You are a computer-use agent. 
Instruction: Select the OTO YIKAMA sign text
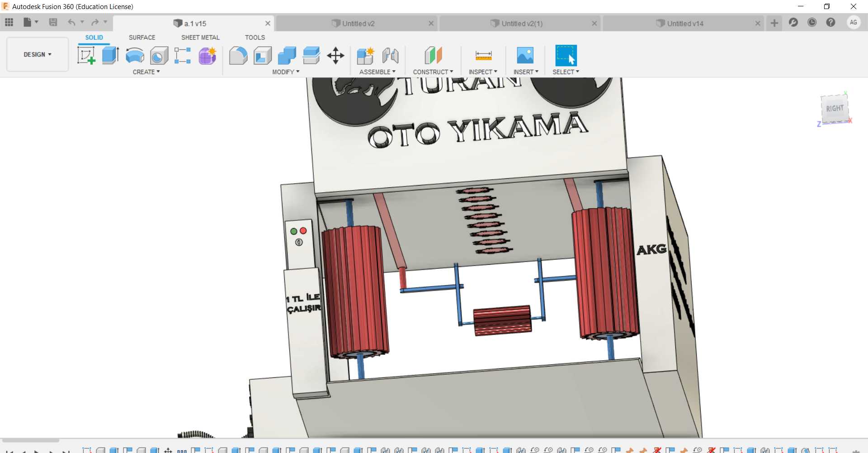478,130
